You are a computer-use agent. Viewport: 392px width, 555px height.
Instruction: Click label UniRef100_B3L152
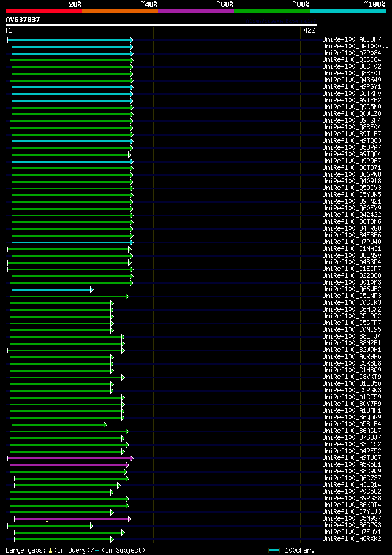352,444
